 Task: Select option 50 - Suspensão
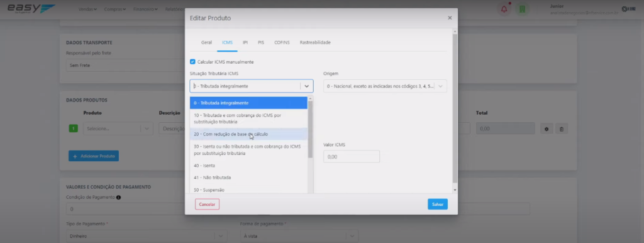coord(248,189)
